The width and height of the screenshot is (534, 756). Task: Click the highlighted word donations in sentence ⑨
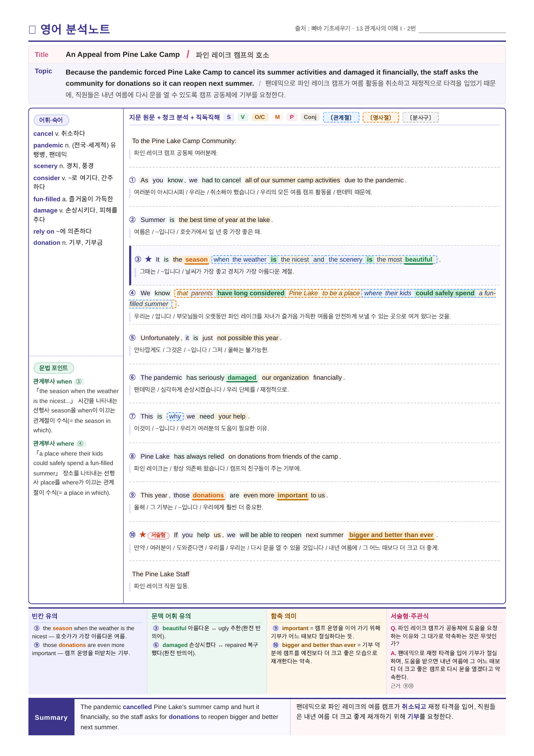coord(208,495)
